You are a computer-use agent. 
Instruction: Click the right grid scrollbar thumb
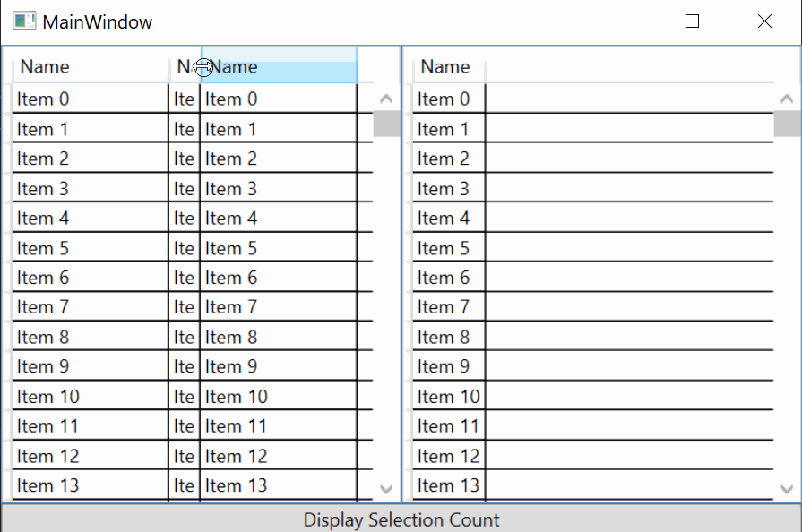coord(787,124)
